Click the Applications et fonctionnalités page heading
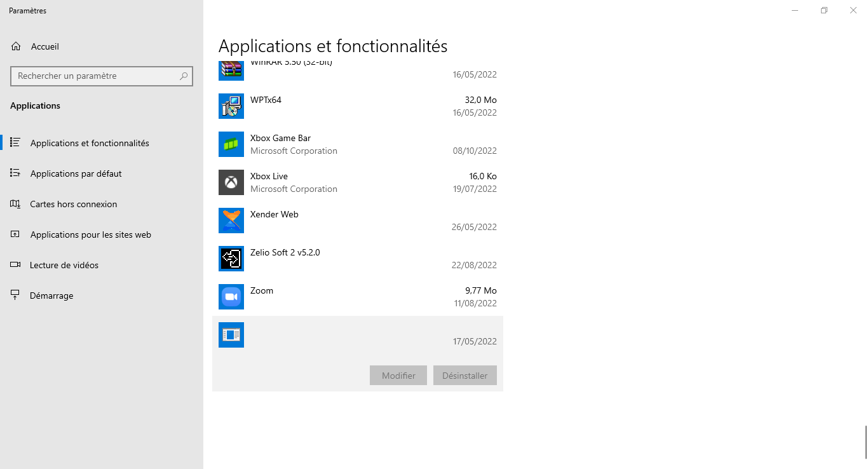Viewport: 868px width, 469px height. coord(333,46)
